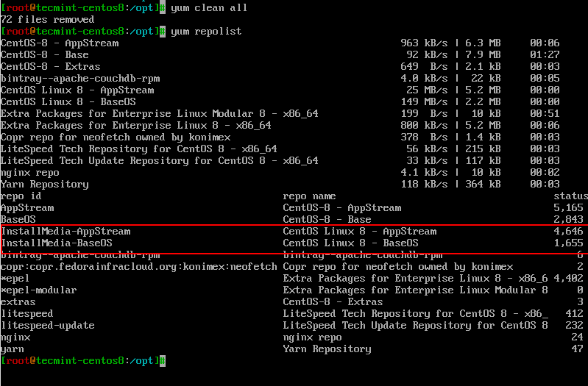
Task: Click the "364 kB" size value
Action: tap(483, 184)
